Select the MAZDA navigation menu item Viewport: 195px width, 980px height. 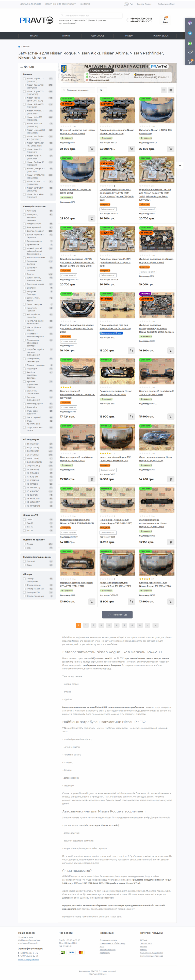point(129,36)
